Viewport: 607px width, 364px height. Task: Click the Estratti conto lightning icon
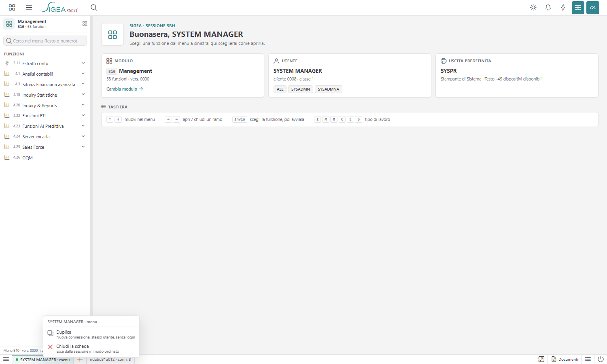(x=7, y=63)
